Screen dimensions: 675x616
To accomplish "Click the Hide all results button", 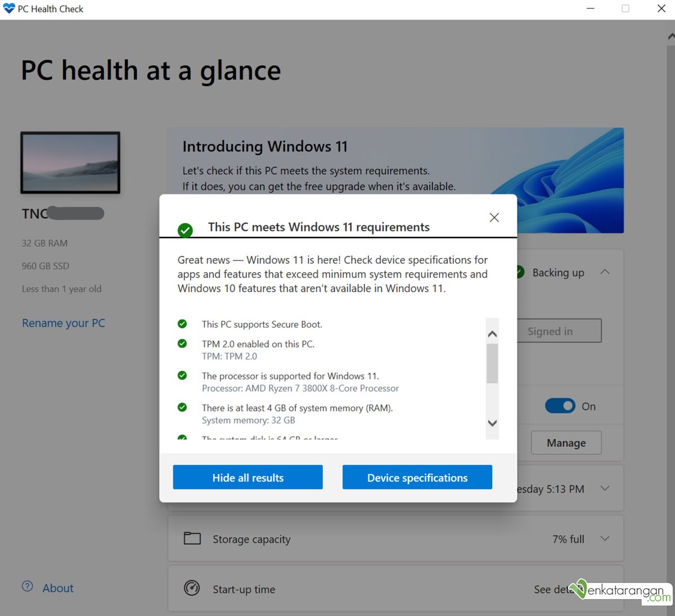I will [x=247, y=477].
